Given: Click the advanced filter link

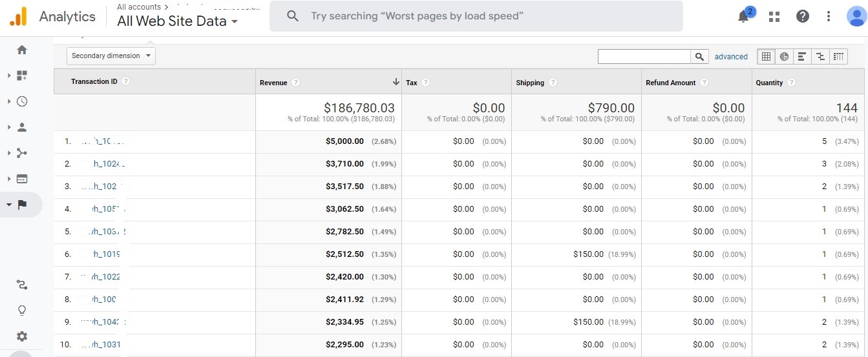Looking at the screenshot, I should [x=731, y=57].
